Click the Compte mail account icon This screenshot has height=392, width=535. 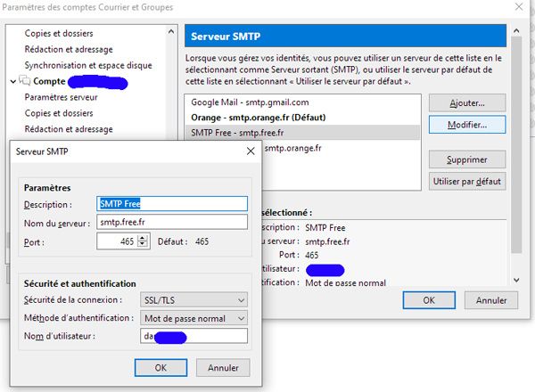pos(25,81)
